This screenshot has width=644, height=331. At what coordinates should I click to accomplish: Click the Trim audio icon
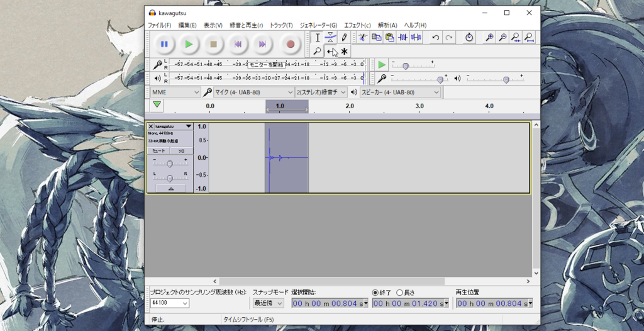tap(402, 37)
